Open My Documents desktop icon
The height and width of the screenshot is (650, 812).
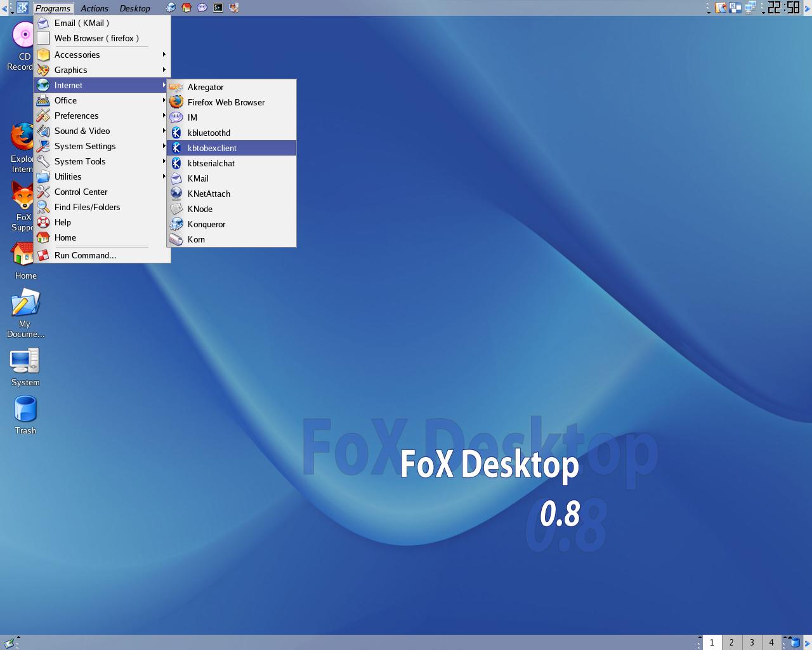click(x=25, y=313)
